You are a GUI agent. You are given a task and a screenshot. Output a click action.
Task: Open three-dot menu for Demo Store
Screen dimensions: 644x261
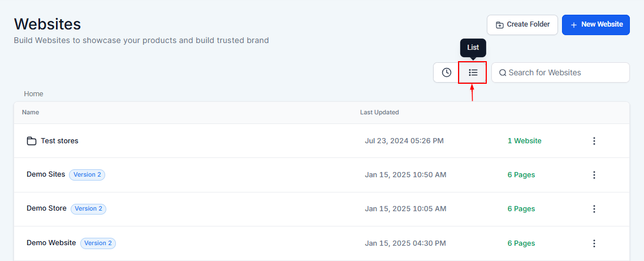[x=594, y=209]
